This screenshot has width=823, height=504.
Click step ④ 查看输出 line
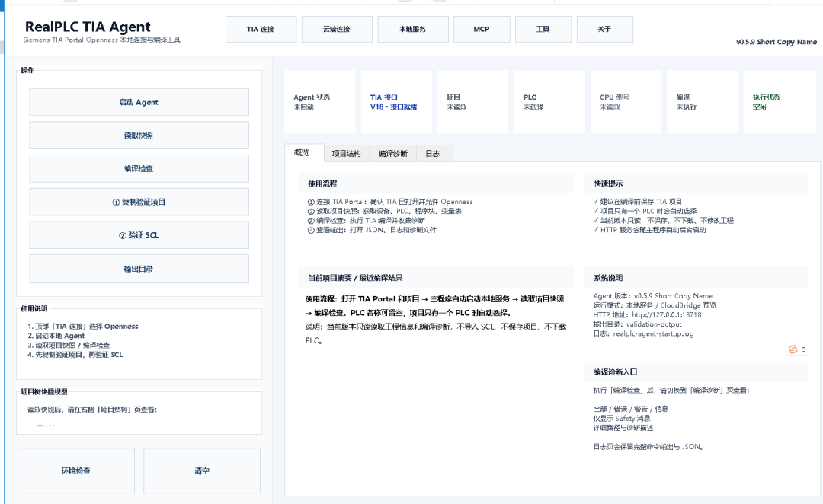(x=372, y=230)
